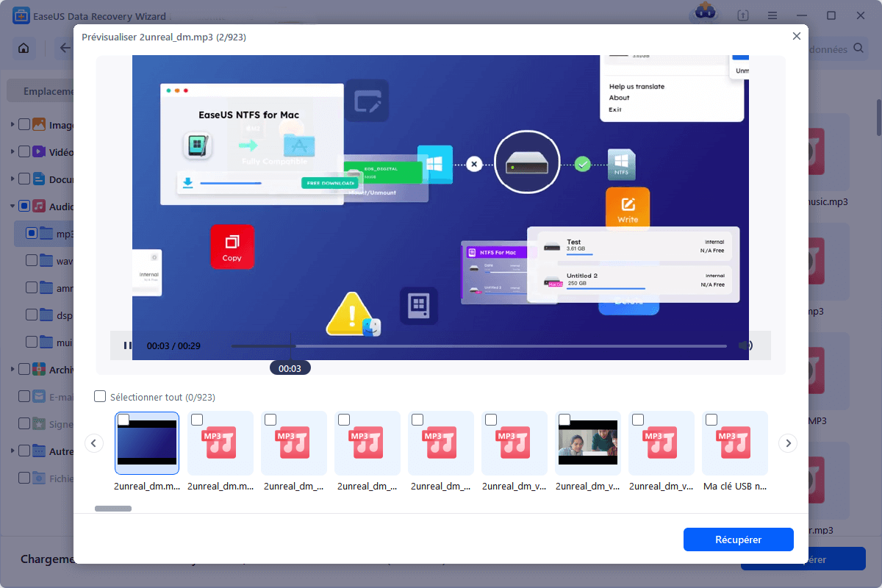Check the first 2unreal_dm.mp3 thumbnail checkbox
Screen dimensions: 882x588
tap(123, 420)
